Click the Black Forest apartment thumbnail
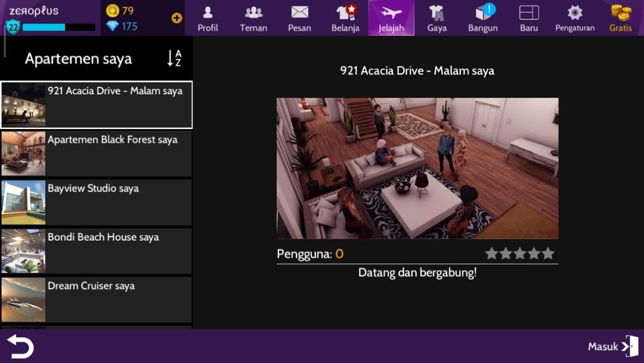Screen dimensions: 644x363 pyautogui.click(x=23, y=153)
